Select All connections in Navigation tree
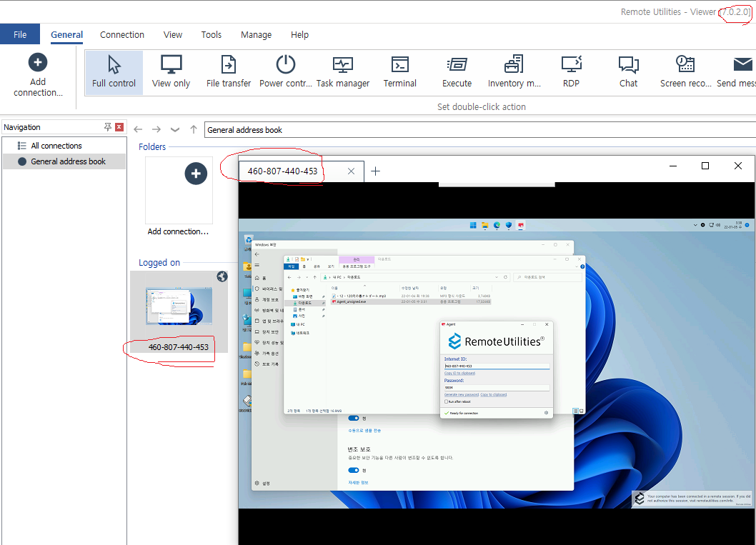This screenshot has height=545, width=756. tap(56, 146)
